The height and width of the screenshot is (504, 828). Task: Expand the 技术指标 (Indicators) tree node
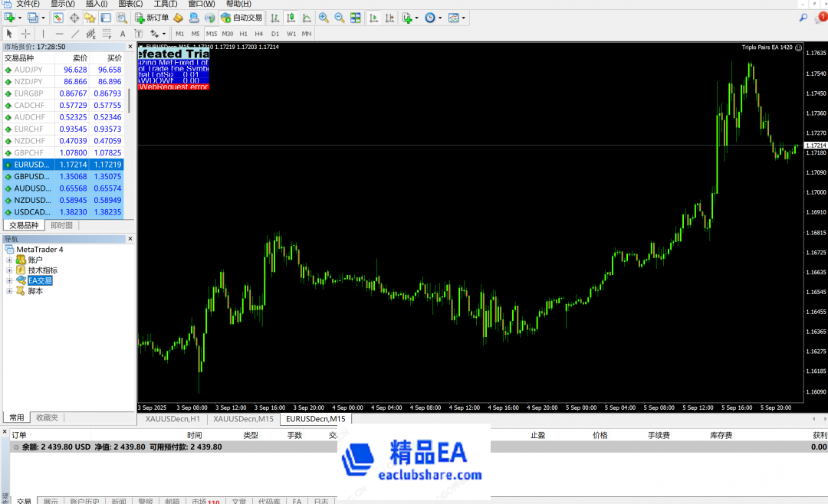(10, 270)
